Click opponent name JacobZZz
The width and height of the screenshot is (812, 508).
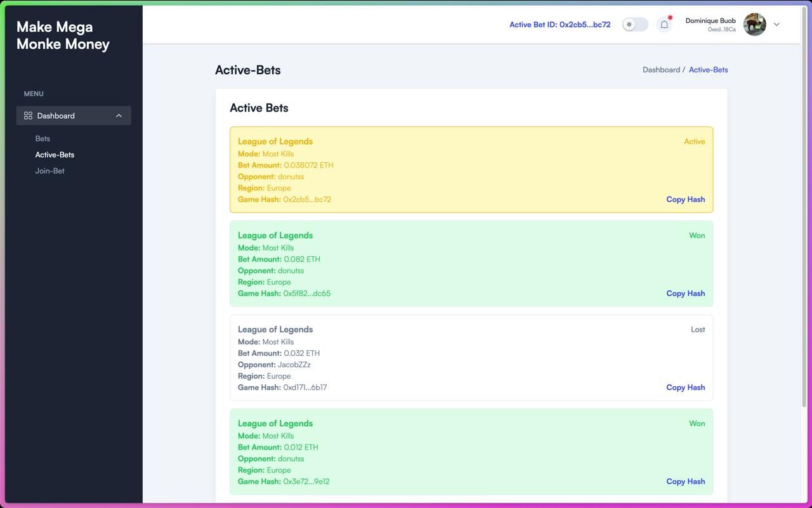(294, 365)
